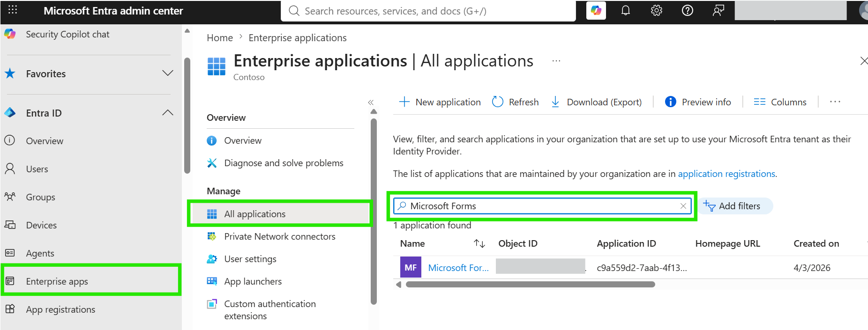868x330 pixels.
Task: Open Copilot from the top bar
Action: (x=596, y=10)
